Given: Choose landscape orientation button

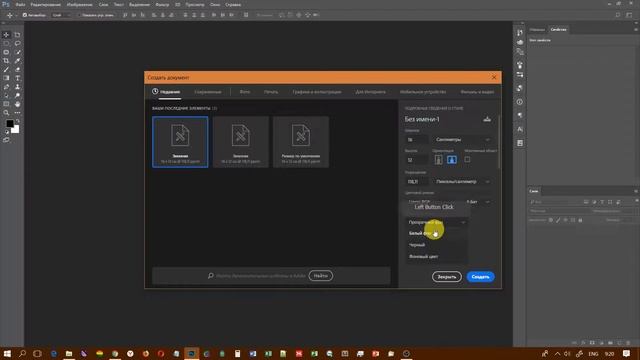Looking at the screenshot, I should (x=451, y=160).
